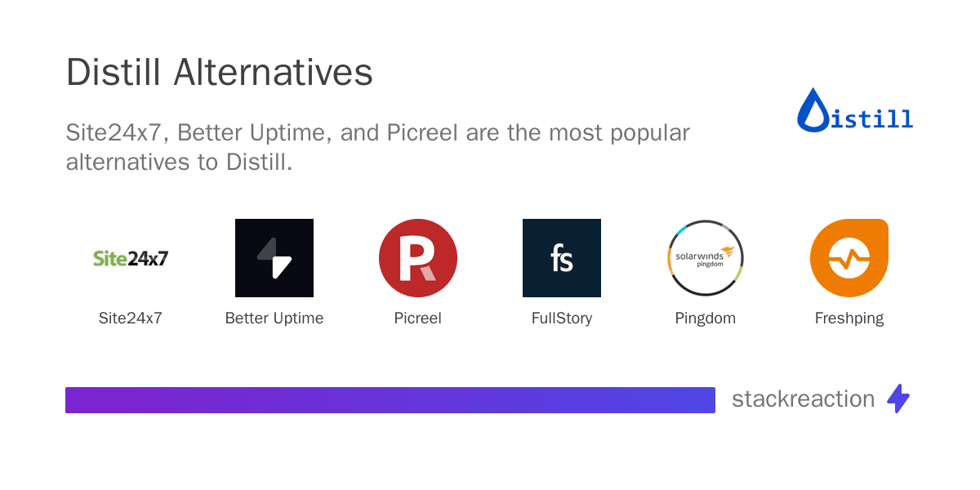
Task: Select the Freshping name label
Action: [x=849, y=318]
